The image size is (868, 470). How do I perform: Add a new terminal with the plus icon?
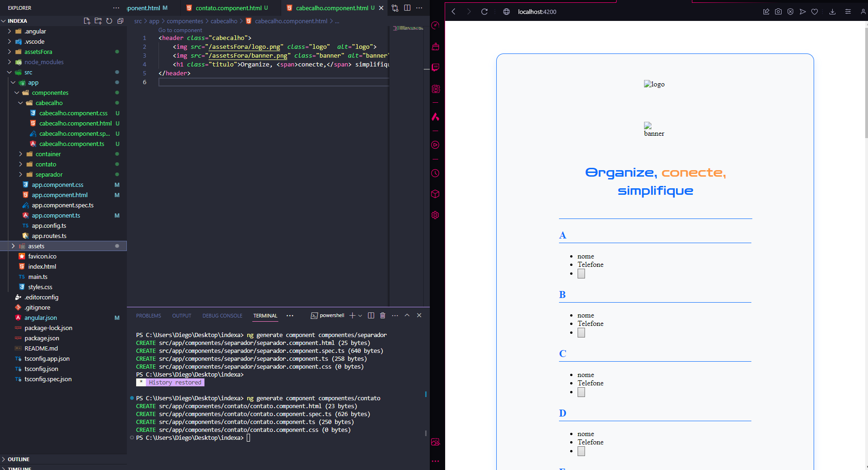coord(352,315)
